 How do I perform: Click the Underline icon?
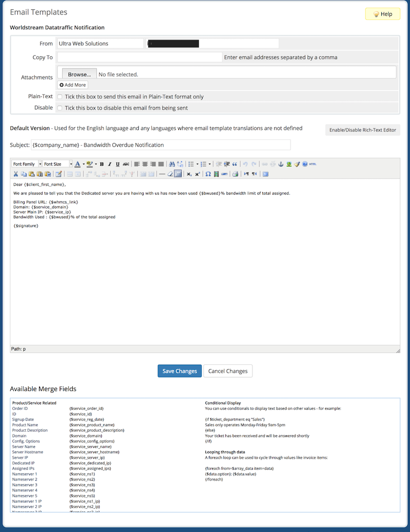pos(118,164)
